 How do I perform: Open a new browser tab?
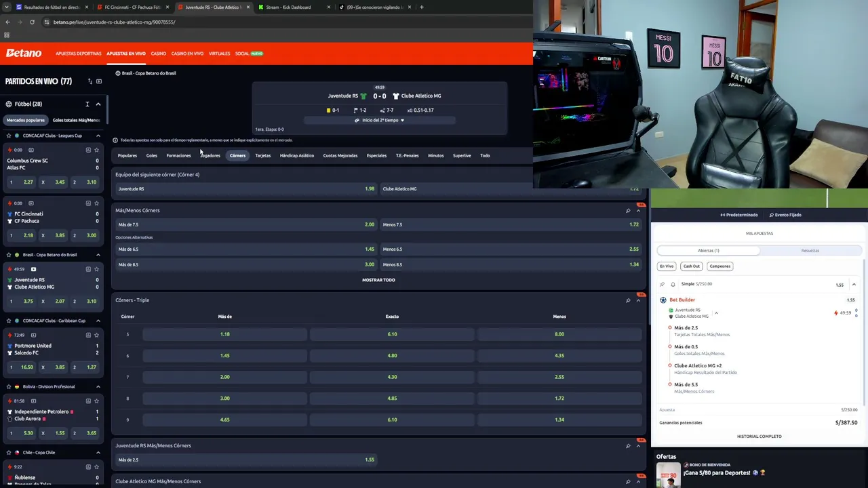[x=422, y=7]
